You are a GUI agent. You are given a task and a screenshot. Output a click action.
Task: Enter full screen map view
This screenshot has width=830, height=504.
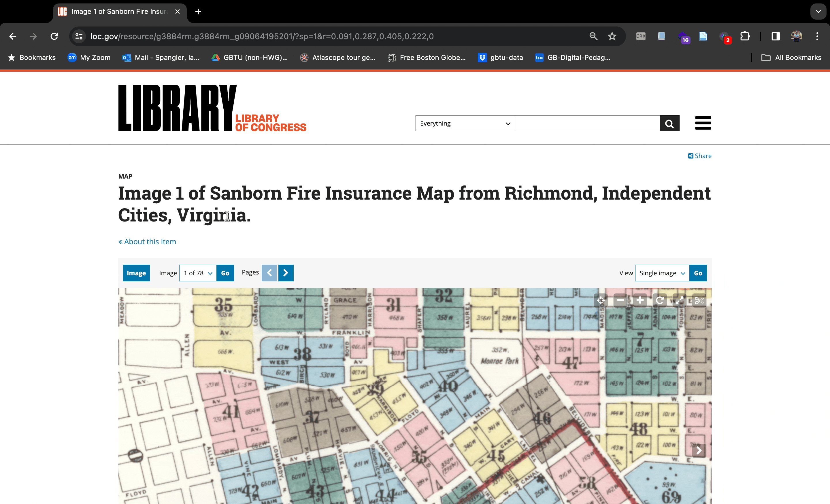click(x=680, y=300)
